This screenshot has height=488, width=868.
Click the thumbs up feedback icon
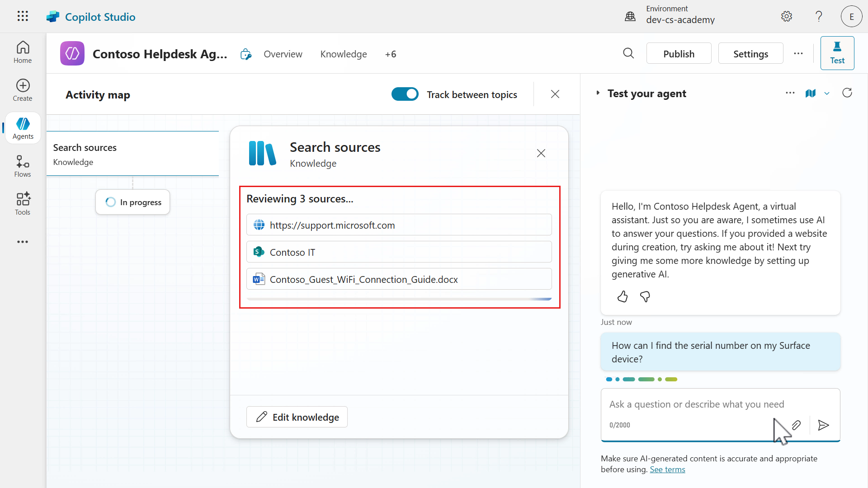[x=623, y=297]
